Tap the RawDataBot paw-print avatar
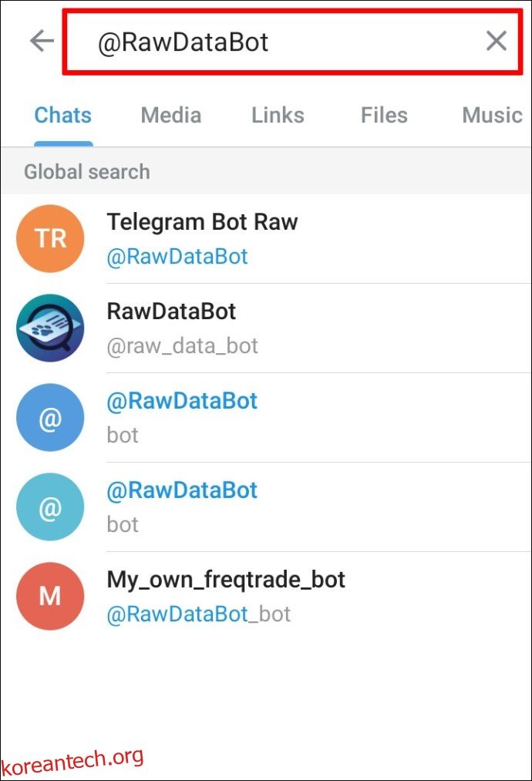The height and width of the screenshot is (781, 532). tap(50, 328)
